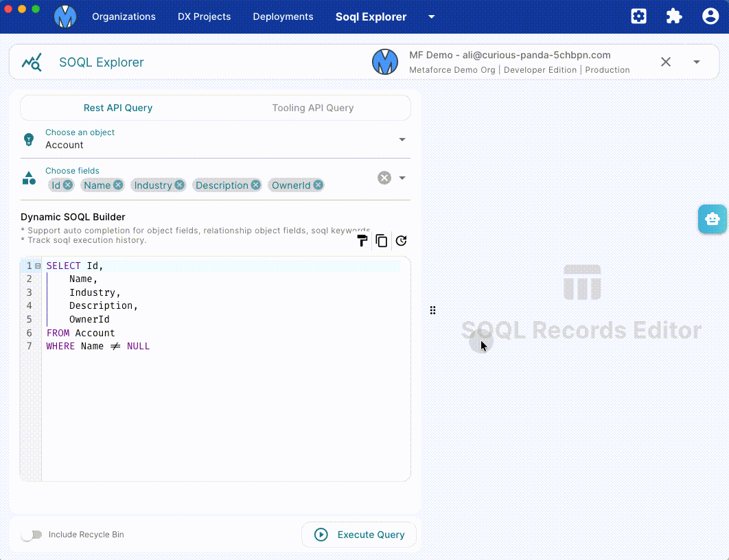Toggle Include Recycle Bin switch
The image size is (729, 560).
[x=32, y=535]
